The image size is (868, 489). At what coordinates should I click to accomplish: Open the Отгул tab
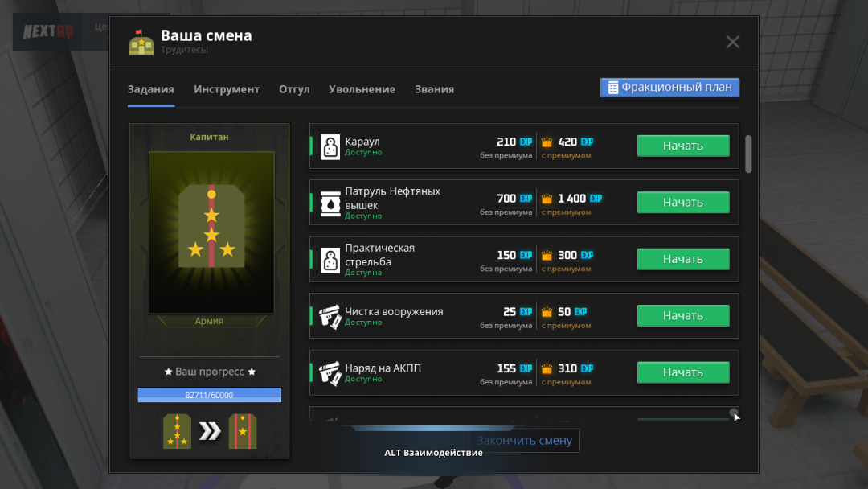(294, 89)
